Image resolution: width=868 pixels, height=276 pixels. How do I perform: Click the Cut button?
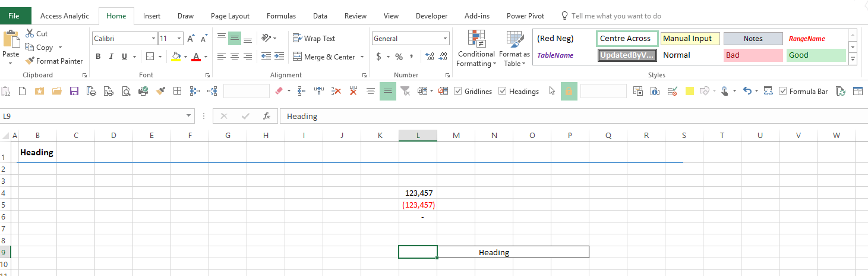[37, 34]
